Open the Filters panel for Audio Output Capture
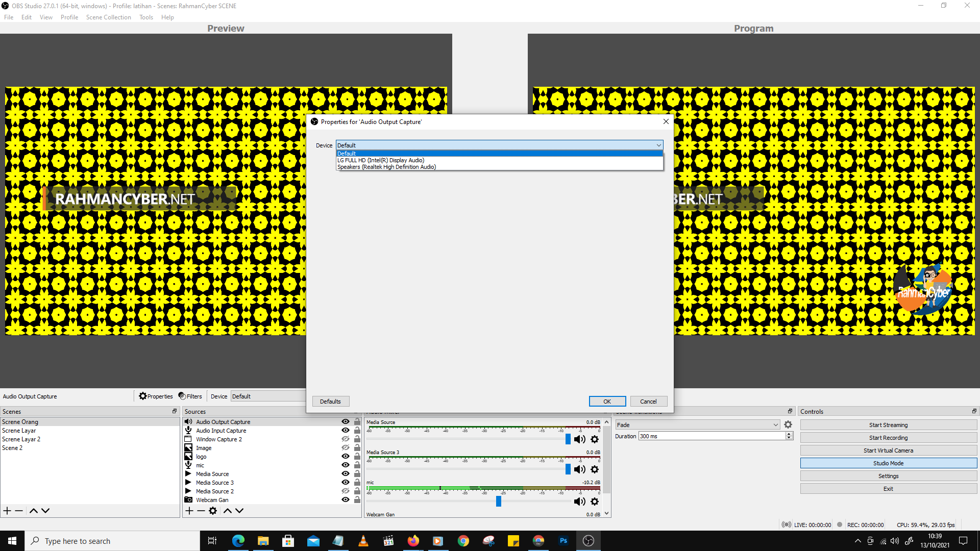 [190, 396]
